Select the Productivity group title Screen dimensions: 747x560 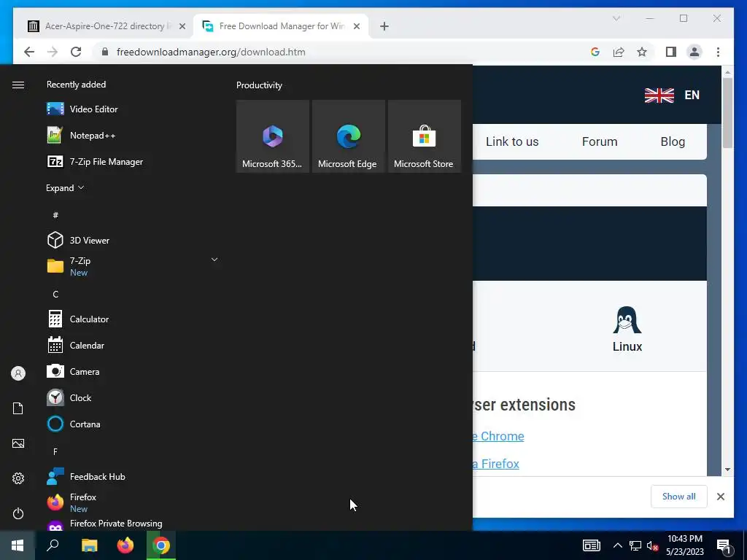click(259, 85)
